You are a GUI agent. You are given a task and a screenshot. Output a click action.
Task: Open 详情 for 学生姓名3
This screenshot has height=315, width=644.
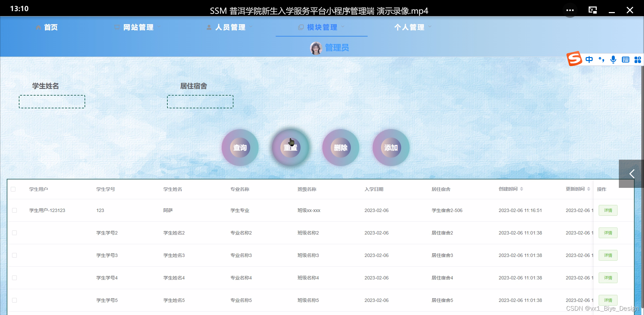tap(608, 255)
